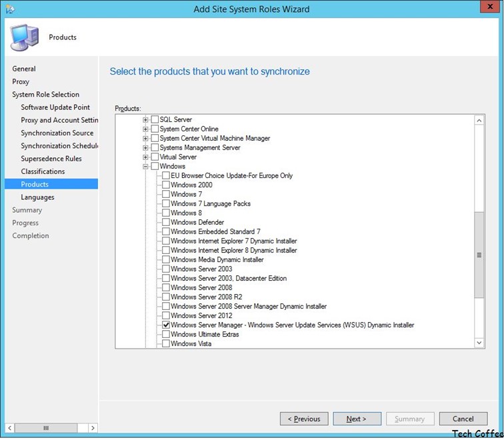Close the Add Site System Roles Wizard
The image size is (504, 440).
click(490, 7)
